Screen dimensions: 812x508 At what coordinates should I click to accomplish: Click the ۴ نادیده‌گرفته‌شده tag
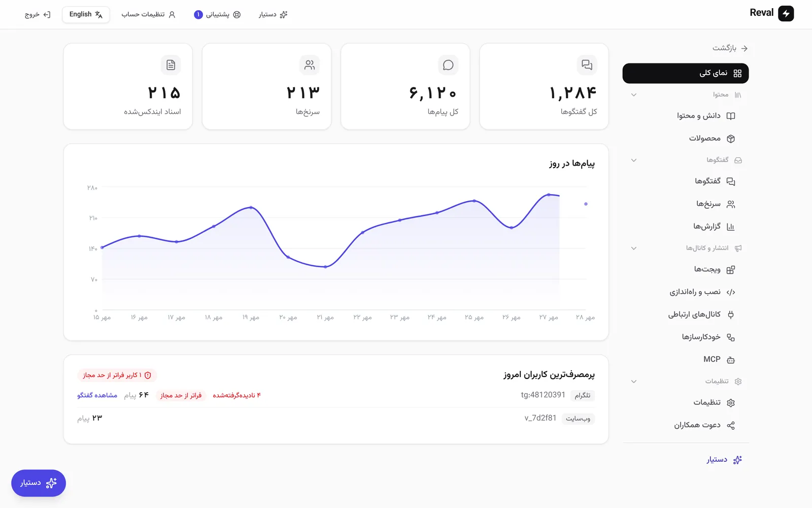[x=236, y=395]
